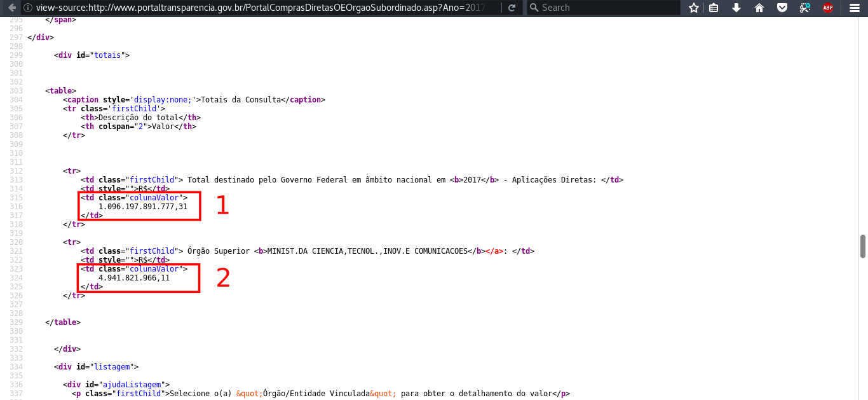The width and height of the screenshot is (868, 400).
Task: Open the downloads arrow icon
Action: pyautogui.click(x=736, y=8)
